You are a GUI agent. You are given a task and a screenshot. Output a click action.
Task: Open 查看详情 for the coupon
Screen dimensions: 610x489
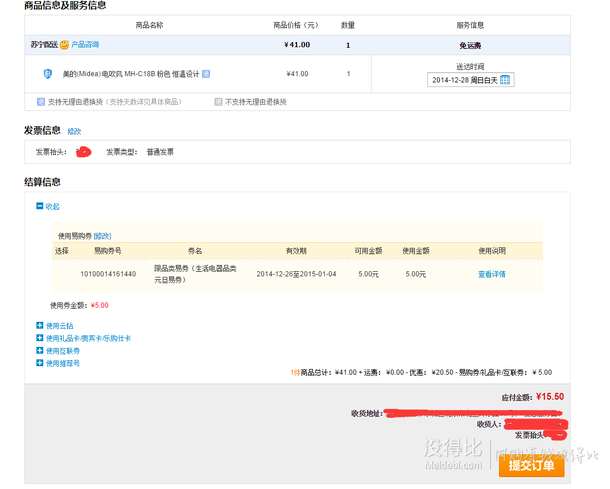click(491, 274)
